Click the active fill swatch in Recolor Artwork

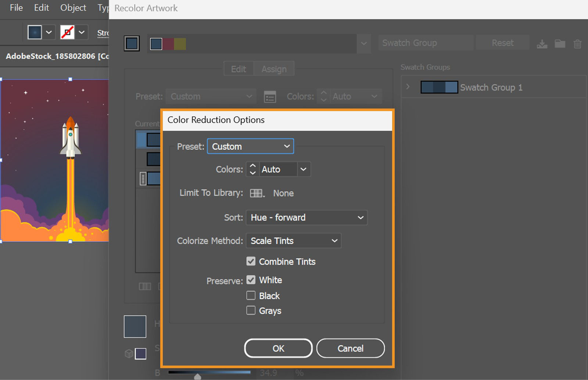[131, 43]
